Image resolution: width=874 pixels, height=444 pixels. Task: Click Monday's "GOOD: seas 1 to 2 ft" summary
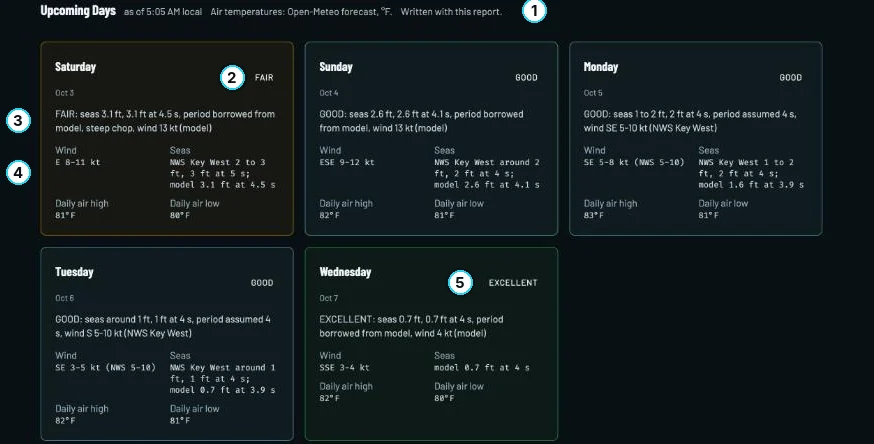[690, 121]
